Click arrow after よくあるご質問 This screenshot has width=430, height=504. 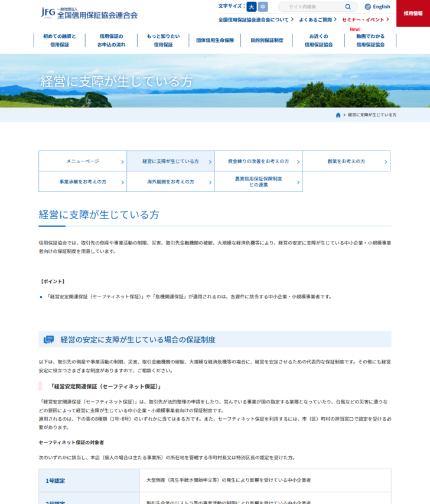[335, 19]
